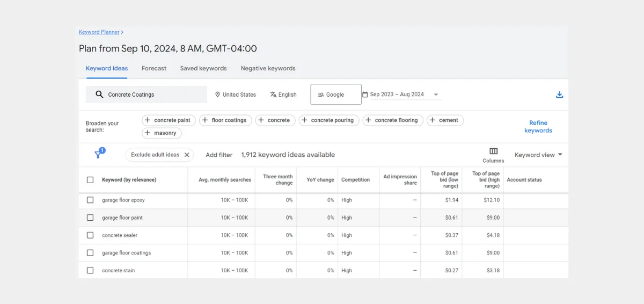Check the garage floor epoxy row

pos(90,200)
